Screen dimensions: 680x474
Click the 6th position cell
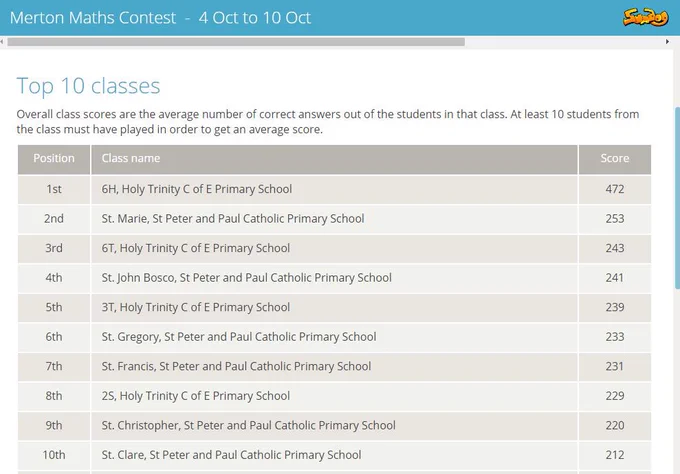point(54,337)
